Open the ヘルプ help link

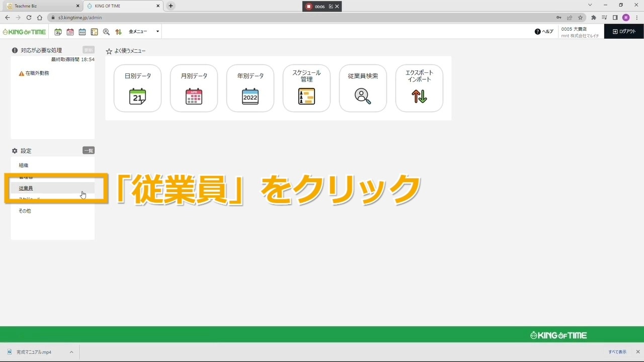click(x=544, y=32)
